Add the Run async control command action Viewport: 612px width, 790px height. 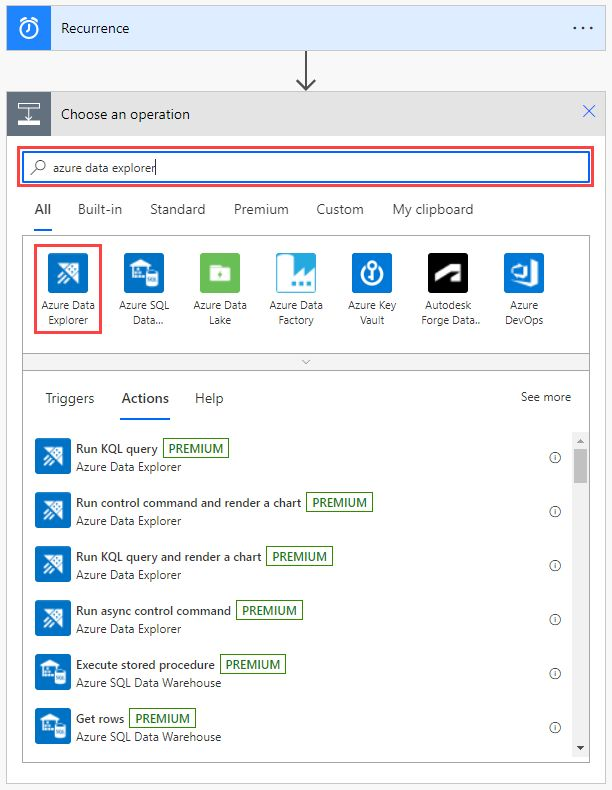153,610
